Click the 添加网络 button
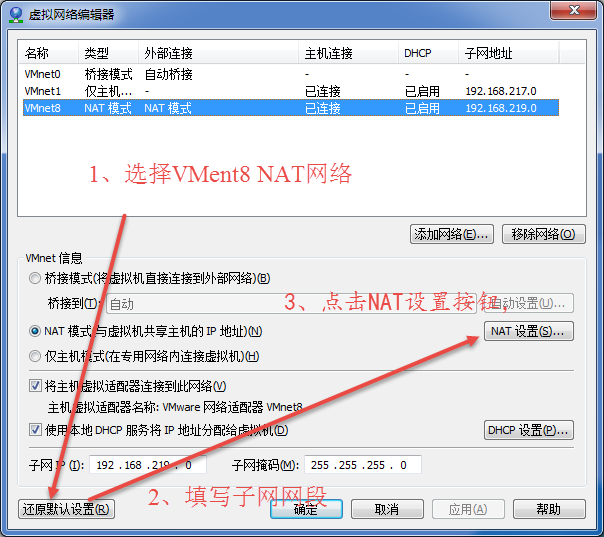 click(452, 234)
